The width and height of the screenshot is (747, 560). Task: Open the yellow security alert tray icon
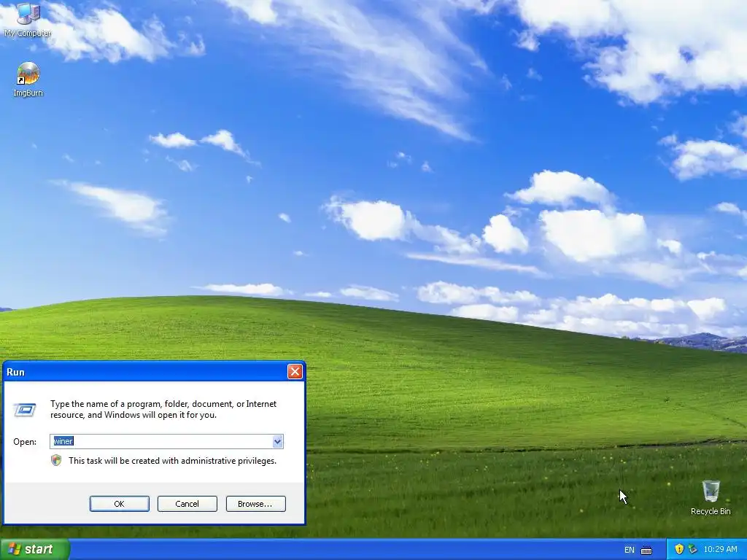point(679,549)
